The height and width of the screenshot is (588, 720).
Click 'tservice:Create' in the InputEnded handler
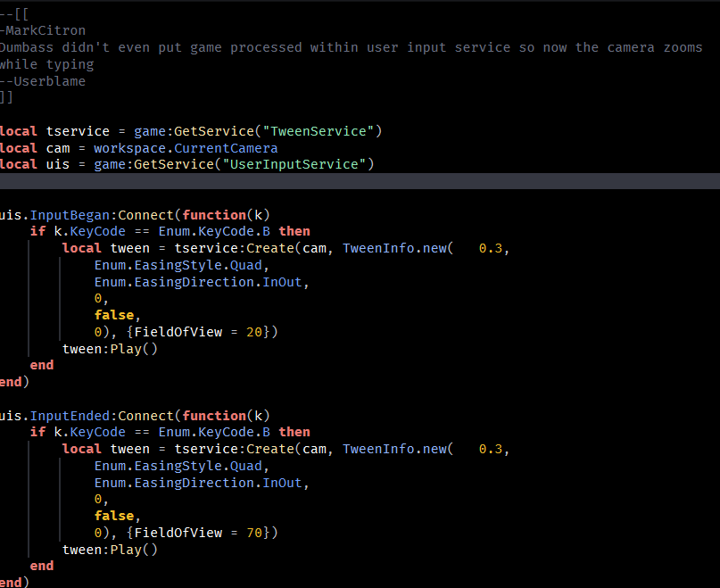click(x=234, y=450)
